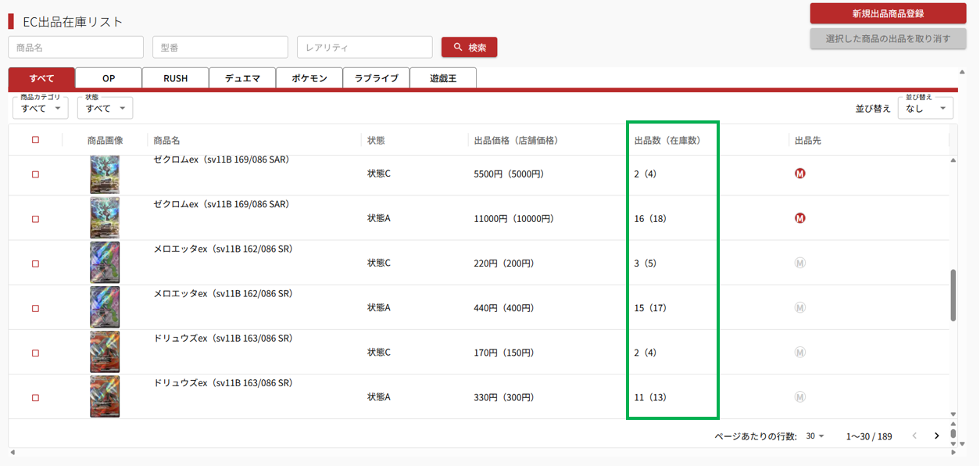This screenshot has width=980, height=466.
Task: Click red M marketplace icon for ゼクロムex 状態A
Action: 799,218
